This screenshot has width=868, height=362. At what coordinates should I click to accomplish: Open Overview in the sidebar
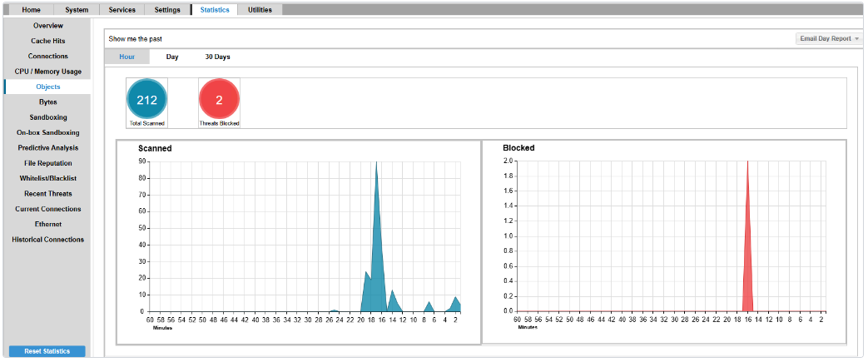(47, 26)
